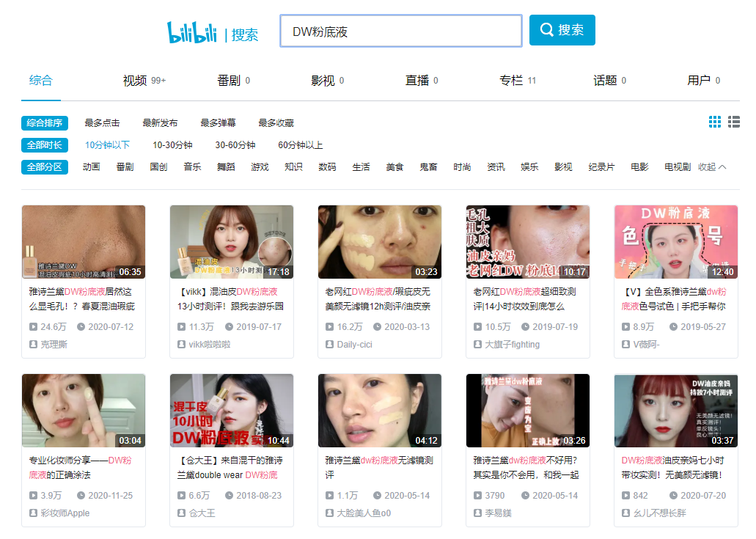Collapse filters with 收起 chevron
Viewport: 756px width, 539px height.
click(712, 167)
